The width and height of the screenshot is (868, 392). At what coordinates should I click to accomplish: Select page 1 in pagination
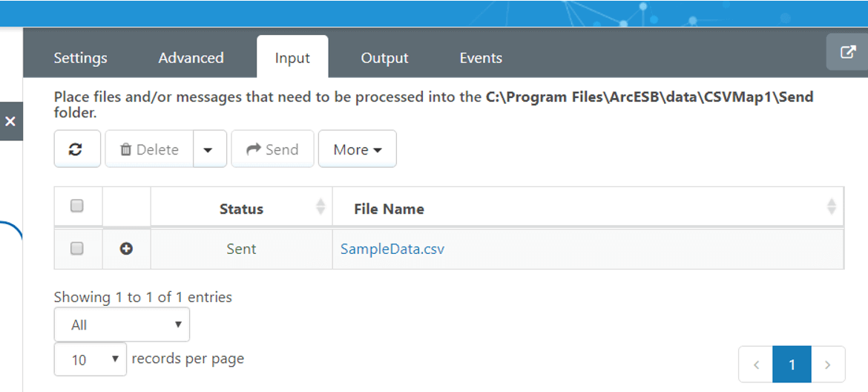(x=792, y=365)
